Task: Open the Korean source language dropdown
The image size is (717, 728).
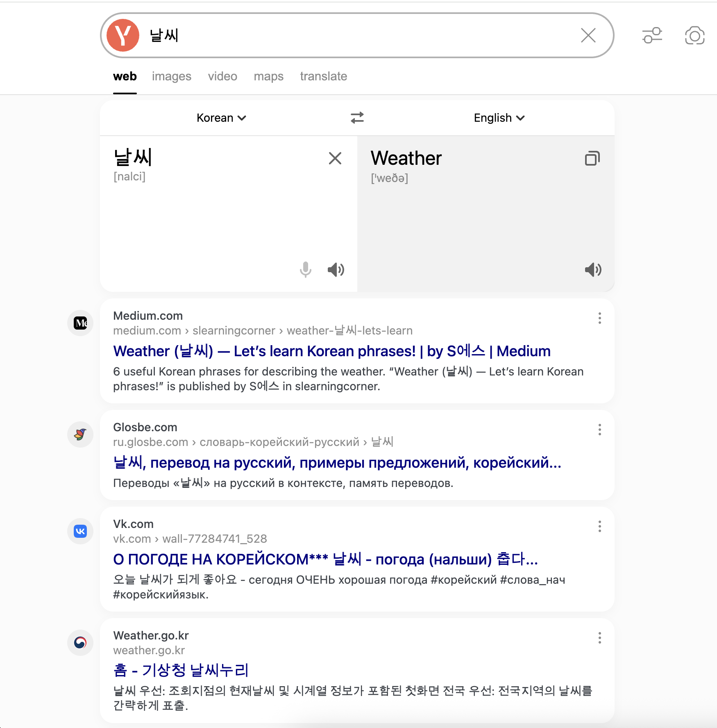Action: (x=221, y=118)
